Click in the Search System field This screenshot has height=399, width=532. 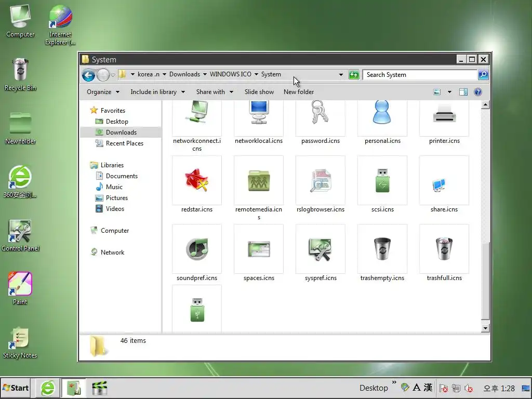[x=420, y=75]
